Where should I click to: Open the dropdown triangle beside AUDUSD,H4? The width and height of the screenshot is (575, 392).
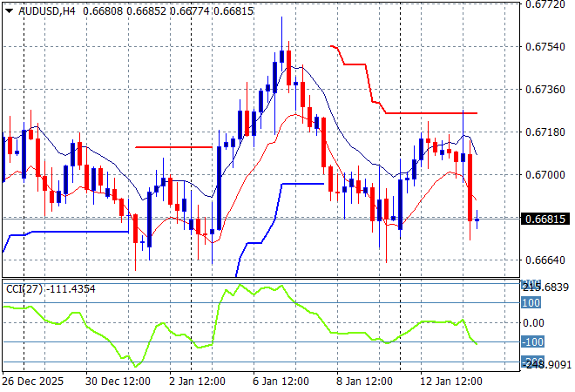(9, 10)
